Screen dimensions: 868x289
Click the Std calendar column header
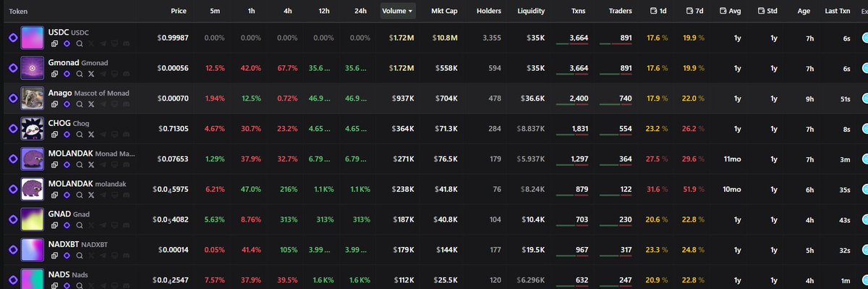767,11
